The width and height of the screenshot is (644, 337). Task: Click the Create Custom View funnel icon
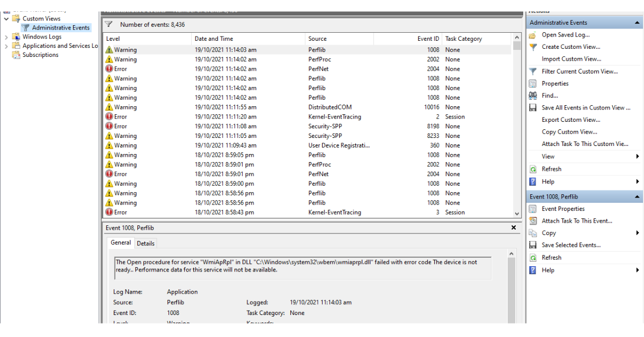[x=532, y=47]
